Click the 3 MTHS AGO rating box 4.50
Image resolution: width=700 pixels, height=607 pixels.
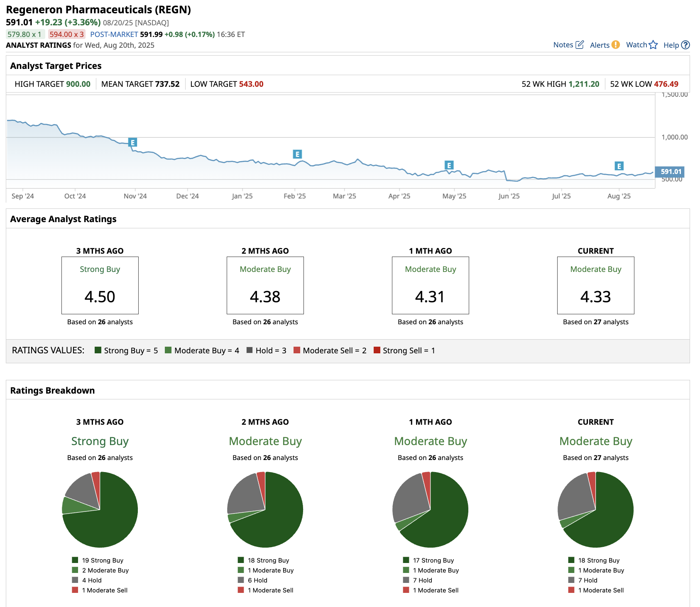pos(100,285)
